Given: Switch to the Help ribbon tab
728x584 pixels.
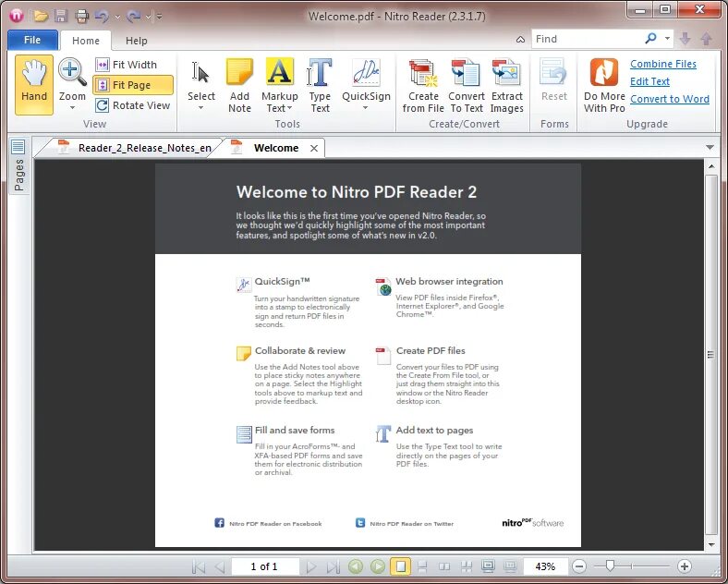Looking at the screenshot, I should click(136, 41).
